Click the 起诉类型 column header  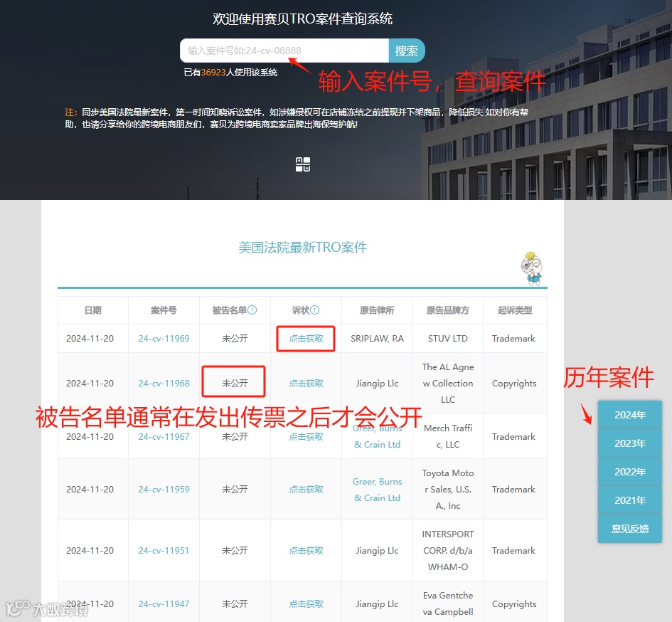(515, 310)
